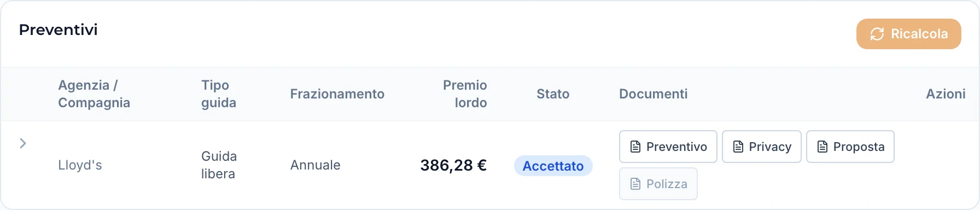The width and height of the screenshot is (980, 210).
Task: Click the Documenti column header
Action: click(654, 94)
